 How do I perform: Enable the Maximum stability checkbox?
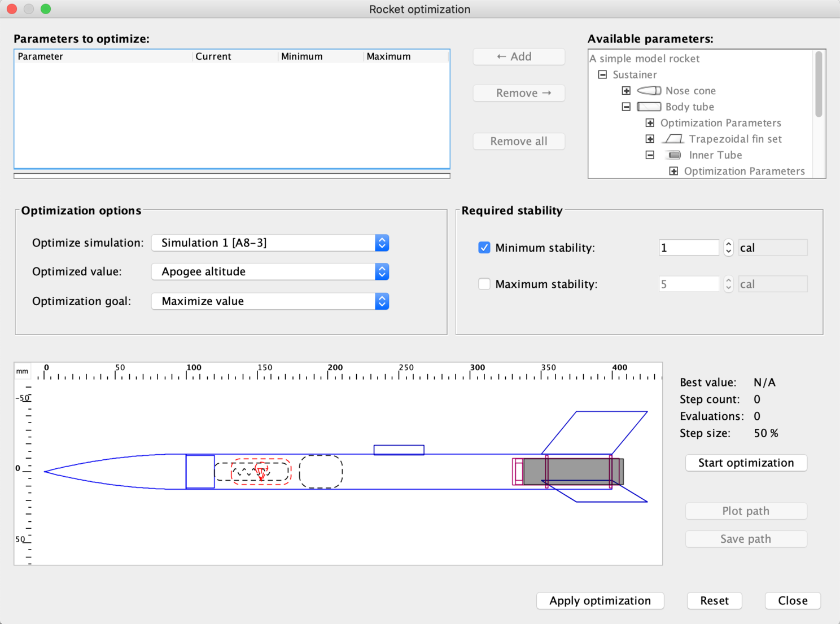point(484,284)
